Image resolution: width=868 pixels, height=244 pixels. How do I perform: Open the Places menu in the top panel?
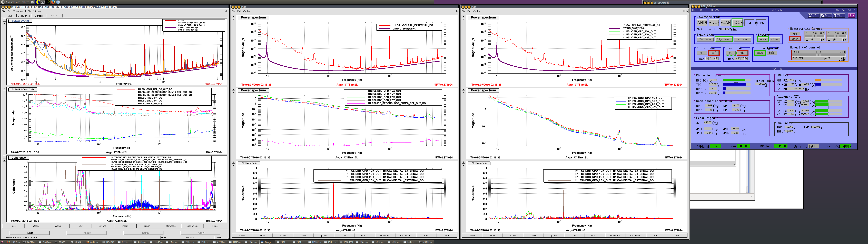[26, 2]
